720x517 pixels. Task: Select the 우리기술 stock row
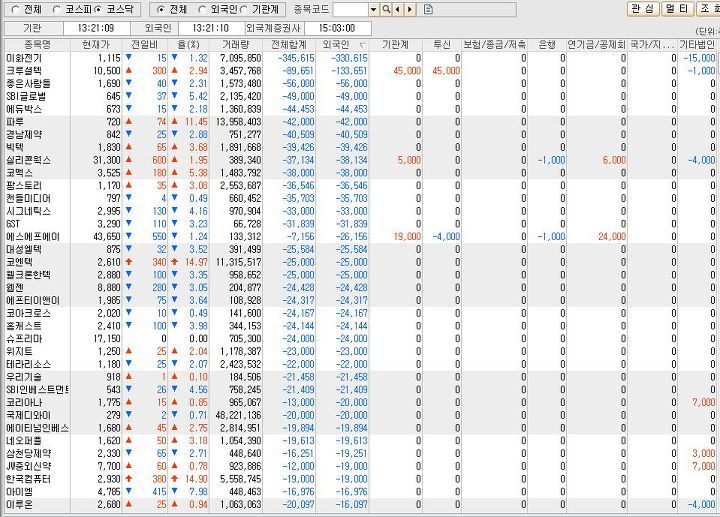click(360, 377)
